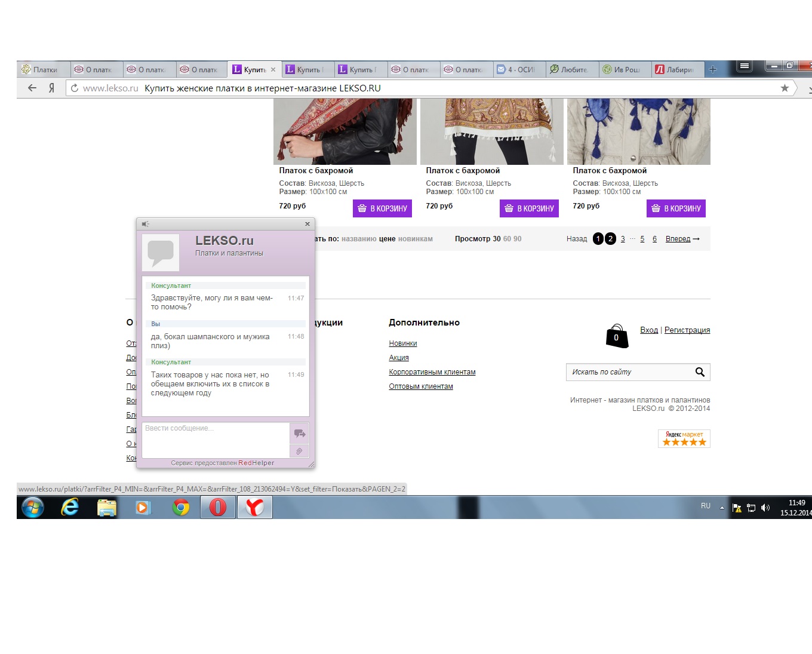Toggle chat sound with the speaker icon
The height and width of the screenshot is (654, 812).
(x=145, y=224)
